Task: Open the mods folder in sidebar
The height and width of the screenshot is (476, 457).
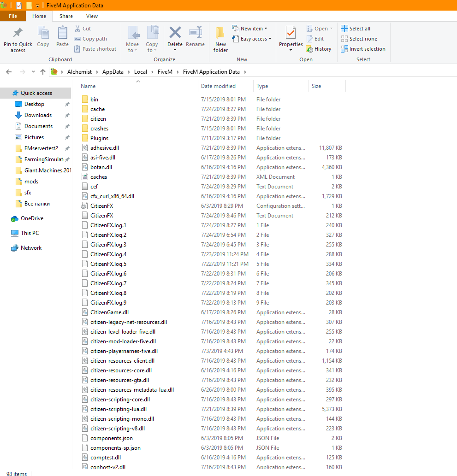Action: tap(31, 182)
